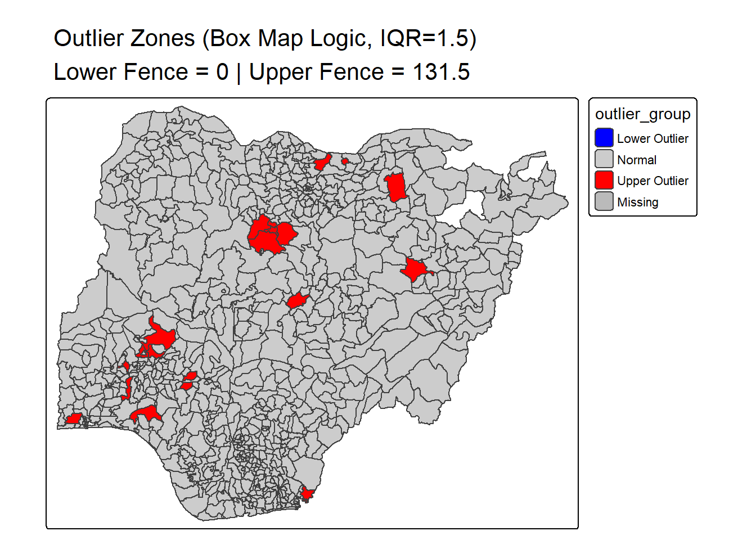756x540 pixels.
Task: Select the light gray Normal legend swatch
Action: tap(604, 159)
